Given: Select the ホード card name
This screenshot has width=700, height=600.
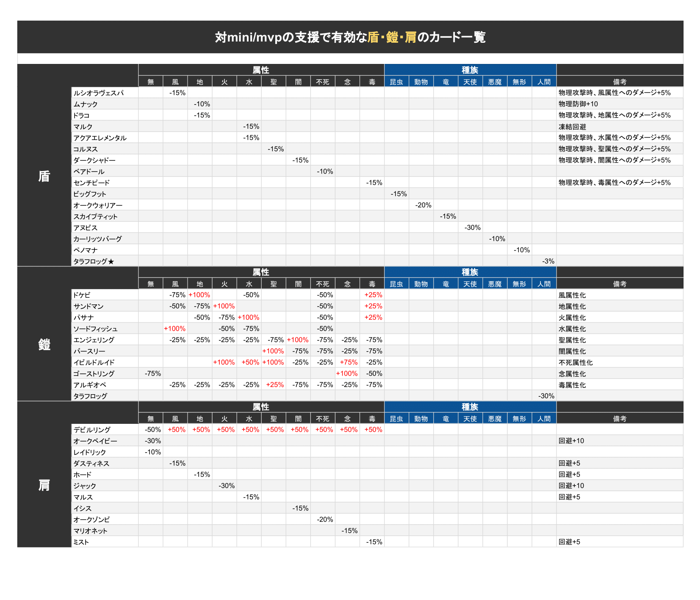Looking at the screenshot, I should pos(82,474).
